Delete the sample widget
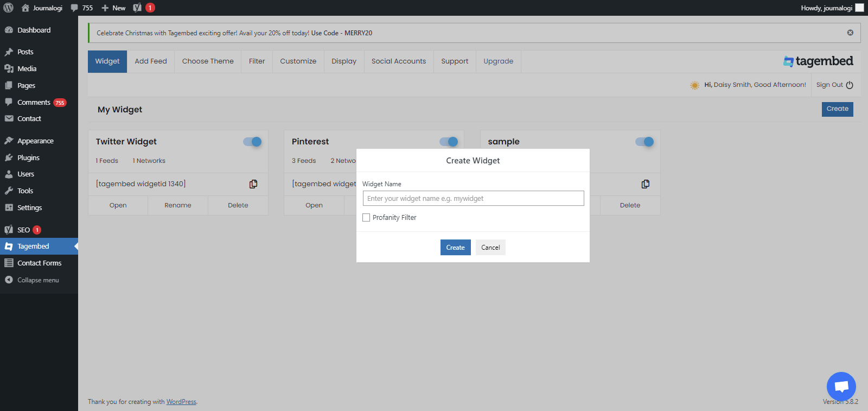868x411 pixels. click(630, 205)
